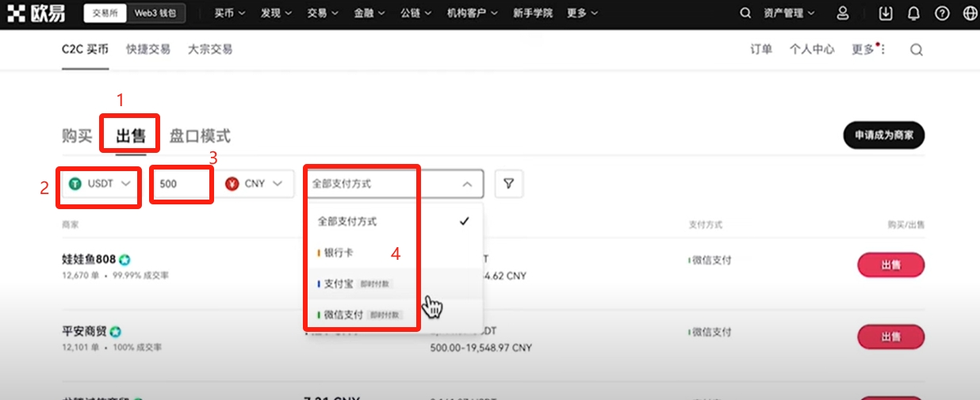
Task: Open 更多 options in sub navigation
Action: 868,49
